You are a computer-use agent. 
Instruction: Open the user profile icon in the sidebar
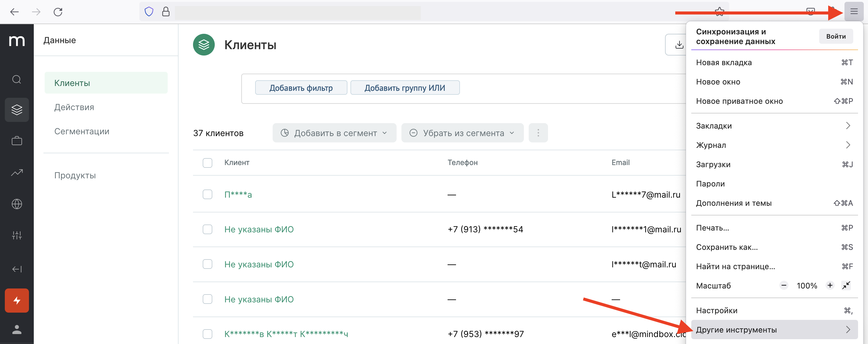coord(17,330)
